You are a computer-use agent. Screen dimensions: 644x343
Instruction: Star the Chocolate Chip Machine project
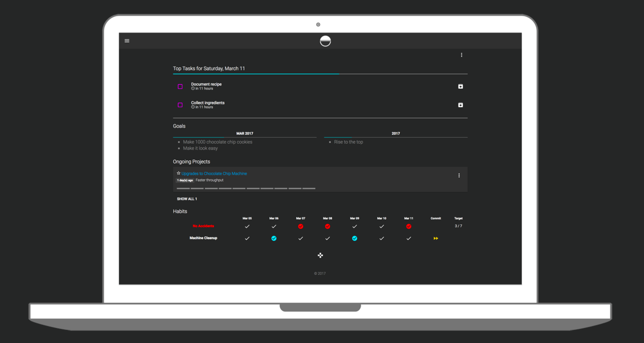[x=178, y=173]
